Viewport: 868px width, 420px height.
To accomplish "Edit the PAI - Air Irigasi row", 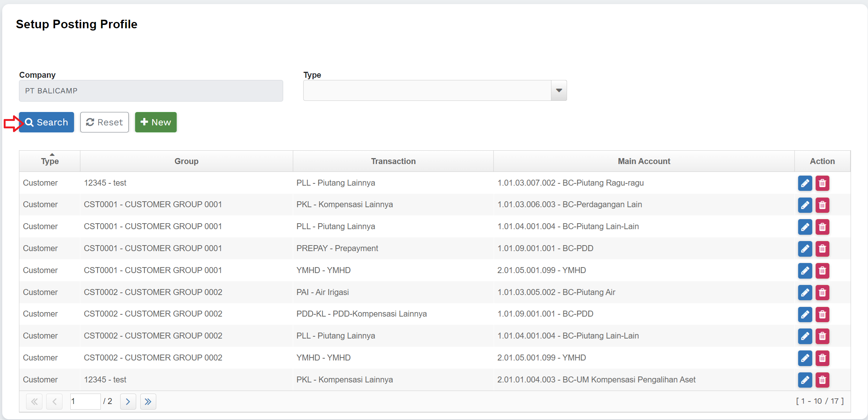I will (x=805, y=292).
